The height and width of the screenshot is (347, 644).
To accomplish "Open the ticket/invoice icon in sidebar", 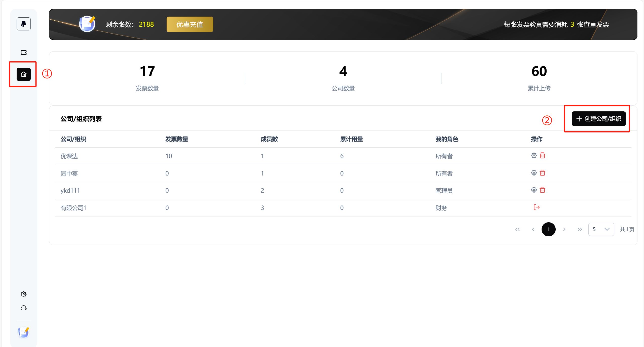I will coord(24,52).
